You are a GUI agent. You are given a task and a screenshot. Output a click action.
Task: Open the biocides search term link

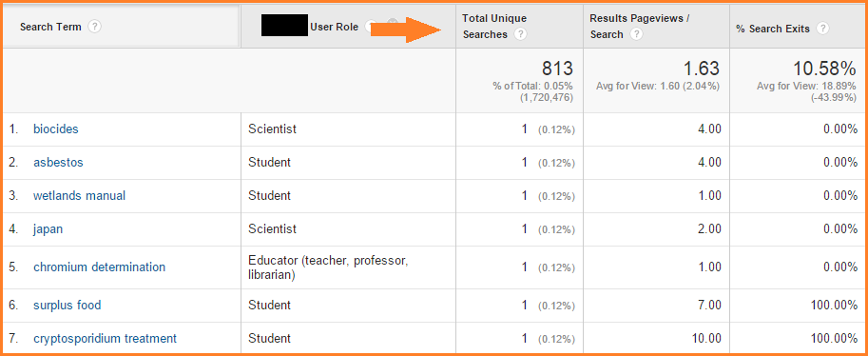coord(56,129)
